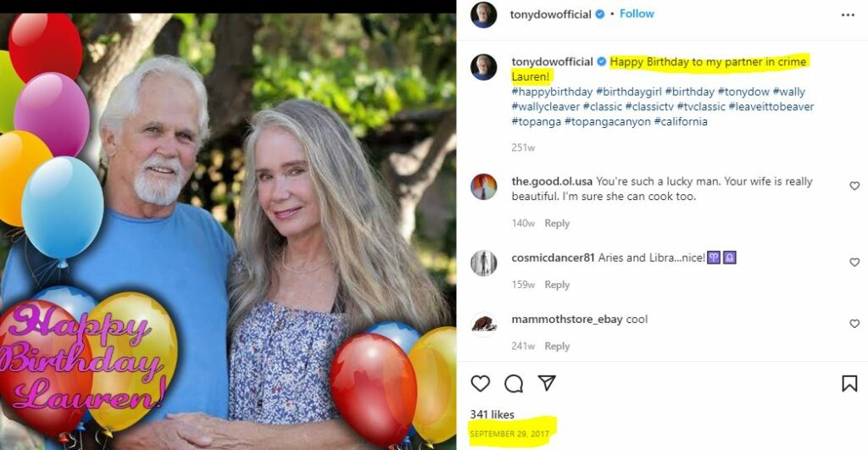
Task: Save post using the bookmark icon
Action: (x=849, y=383)
